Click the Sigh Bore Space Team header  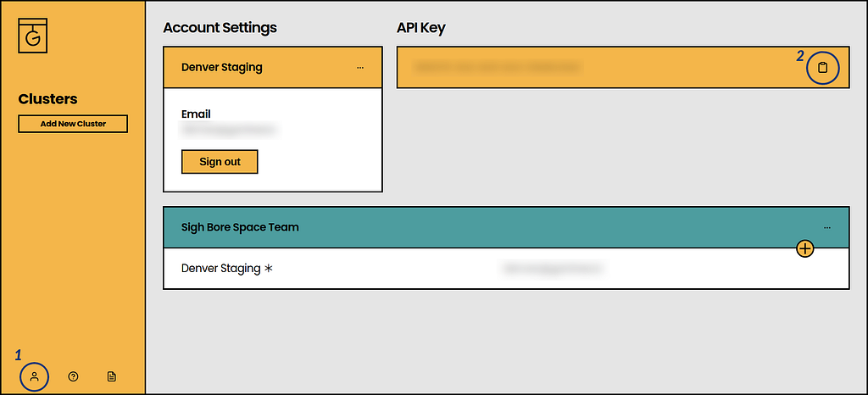(x=506, y=227)
